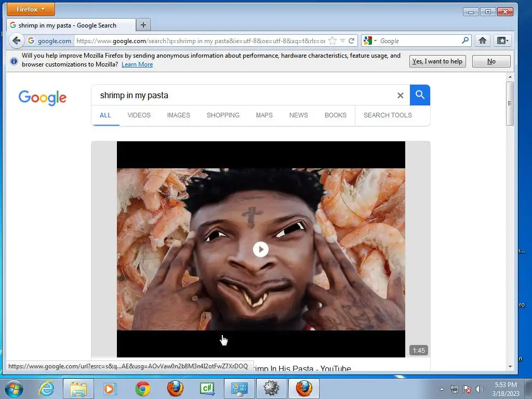
Task: Launch Internet Explorer from taskbar
Action: (46, 389)
